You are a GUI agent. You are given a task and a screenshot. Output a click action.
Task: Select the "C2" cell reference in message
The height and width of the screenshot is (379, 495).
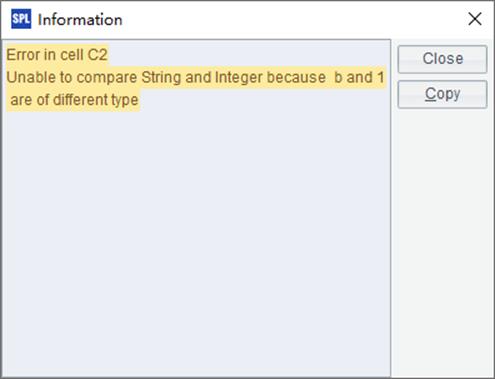coord(97,55)
